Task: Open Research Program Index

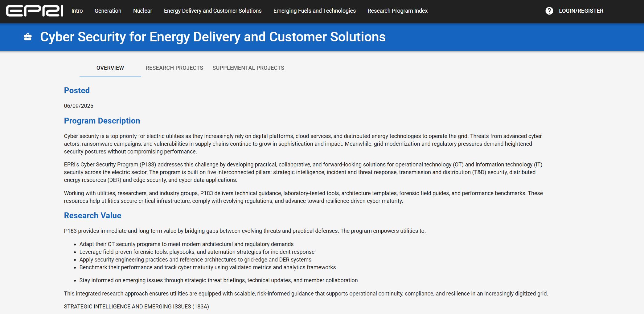Action: (x=397, y=11)
